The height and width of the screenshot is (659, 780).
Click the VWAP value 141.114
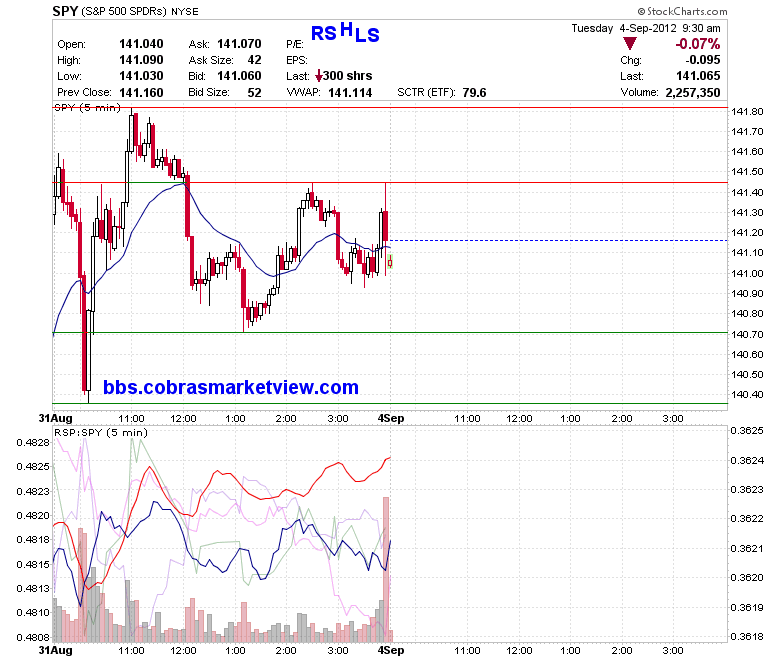coord(350,93)
